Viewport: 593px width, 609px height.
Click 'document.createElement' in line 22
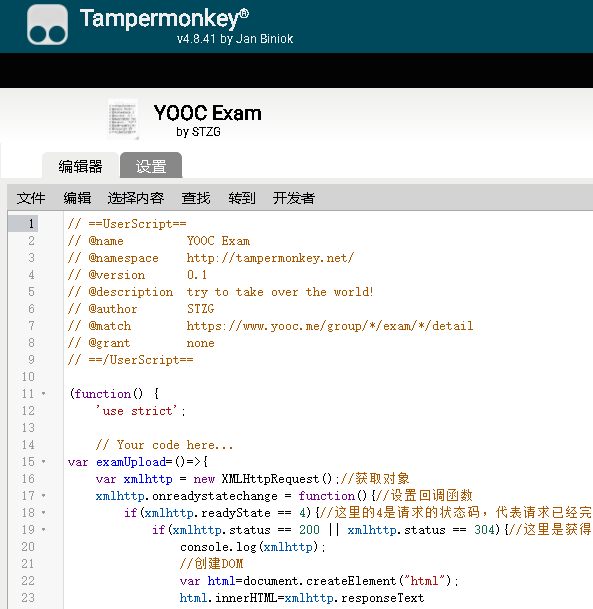319,581
